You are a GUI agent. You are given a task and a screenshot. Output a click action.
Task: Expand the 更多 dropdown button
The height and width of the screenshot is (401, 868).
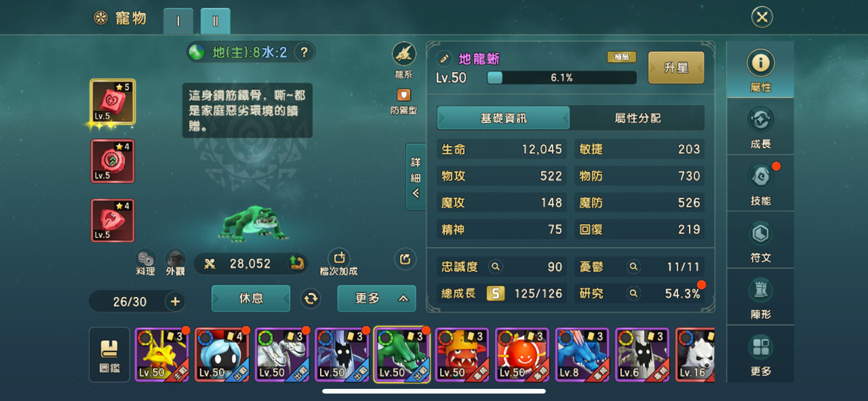pos(377,298)
